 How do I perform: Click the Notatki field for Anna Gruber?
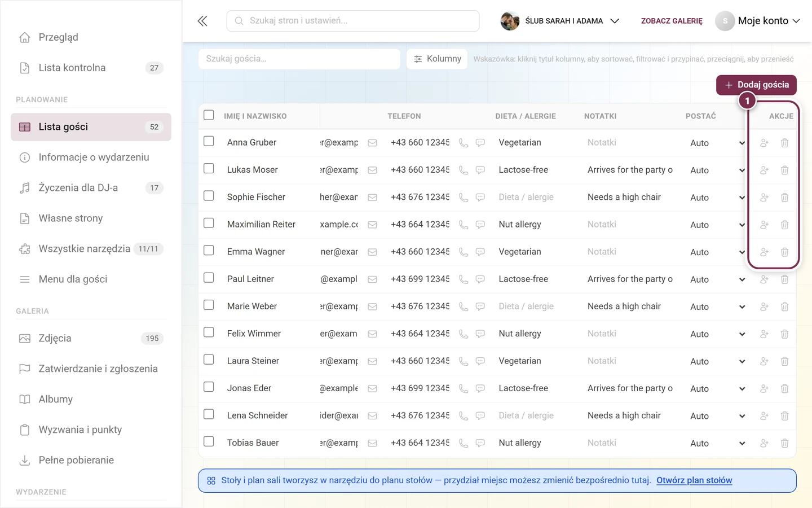(630, 143)
